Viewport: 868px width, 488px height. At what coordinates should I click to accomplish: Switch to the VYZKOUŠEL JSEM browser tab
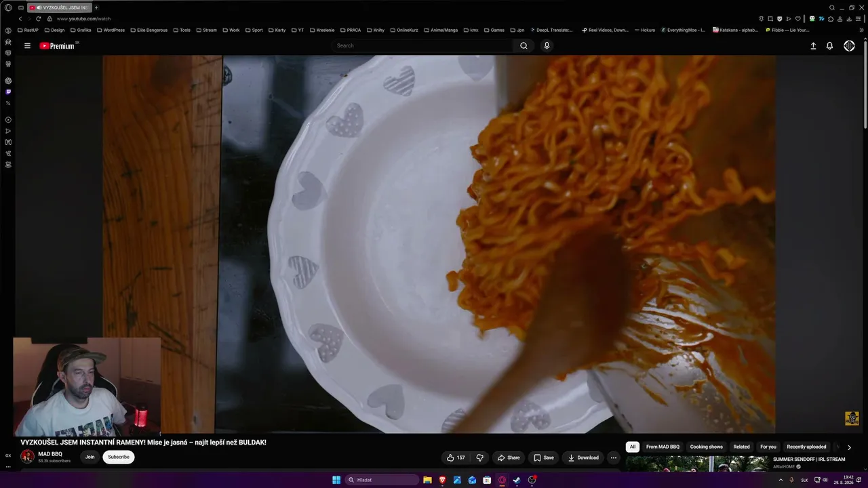pyautogui.click(x=59, y=7)
